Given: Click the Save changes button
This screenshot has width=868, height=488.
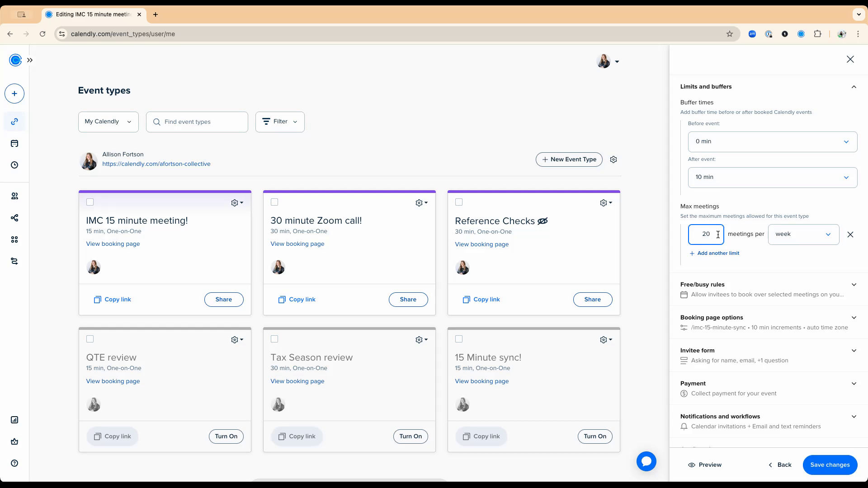Looking at the screenshot, I should click(830, 465).
